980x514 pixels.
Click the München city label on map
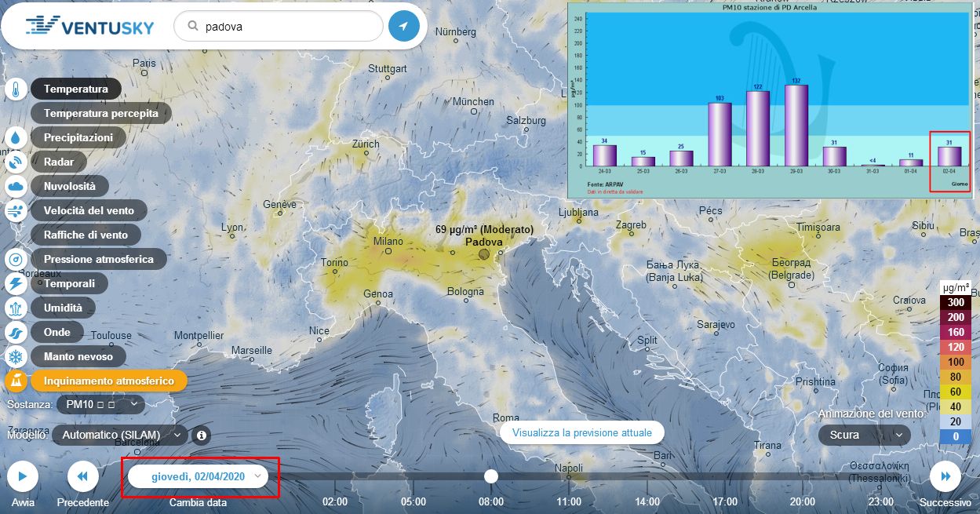tap(474, 102)
